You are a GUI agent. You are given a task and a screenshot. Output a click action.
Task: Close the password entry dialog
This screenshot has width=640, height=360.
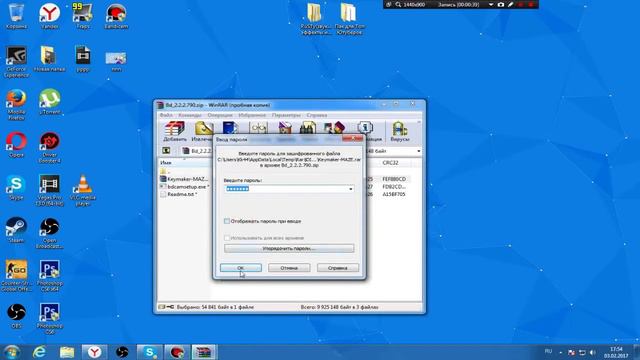(x=353, y=139)
